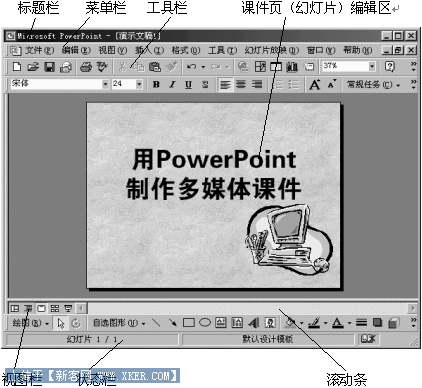Insert WordArt from drawing toolbar
The height and width of the screenshot is (388, 422).
[x=254, y=323]
